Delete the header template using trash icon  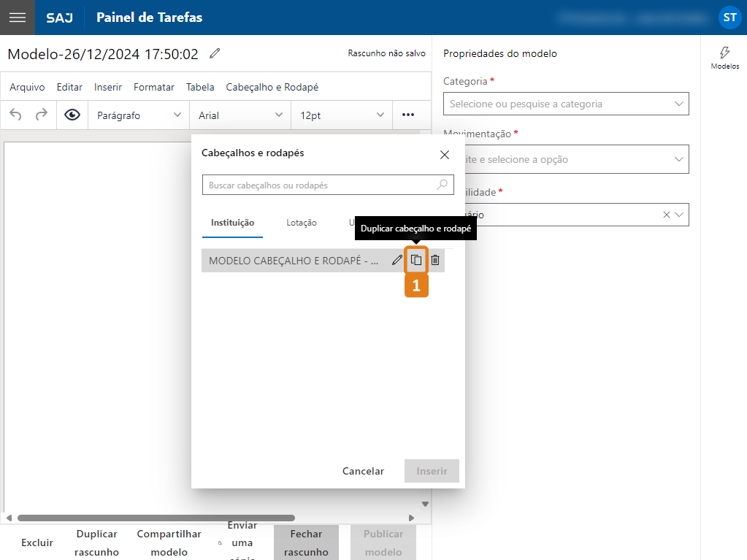pos(435,260)
